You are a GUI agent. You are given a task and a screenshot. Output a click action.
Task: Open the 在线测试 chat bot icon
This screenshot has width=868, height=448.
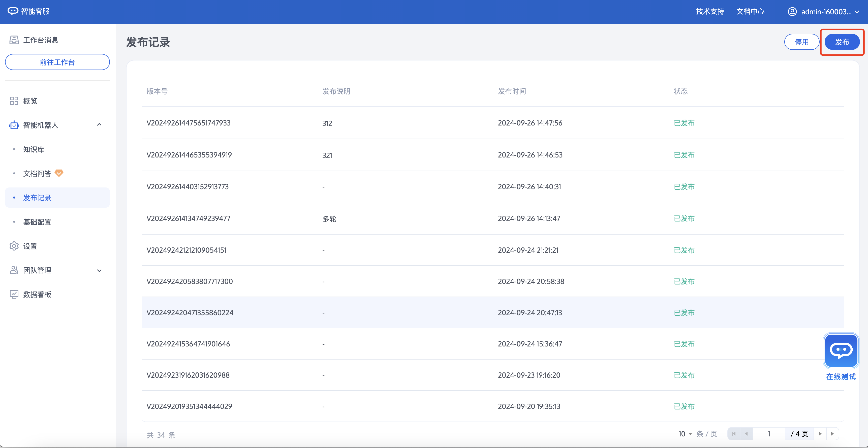tap(841, 351)
